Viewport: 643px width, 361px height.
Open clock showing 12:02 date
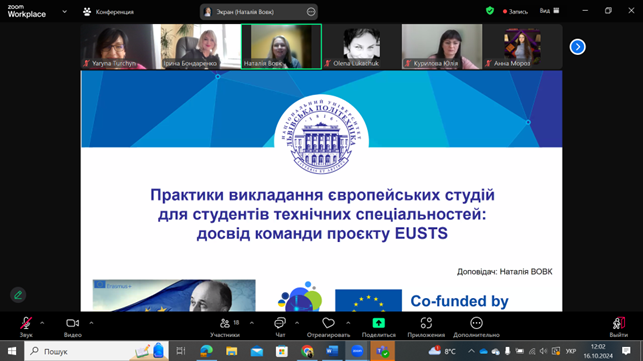[598, 351]
